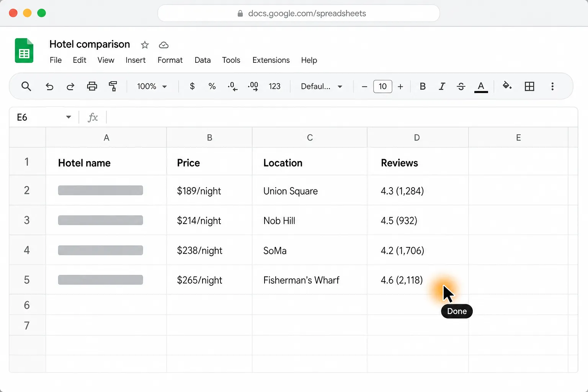Select the Fisherman's Wharf cell
The height and width of the screenshot is (392, 588).
(x=310, y=280)
